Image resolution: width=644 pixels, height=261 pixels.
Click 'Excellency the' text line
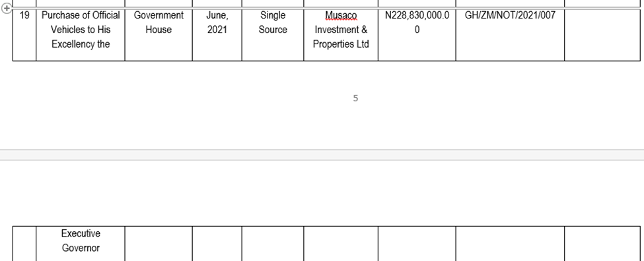tap(81, 44)
